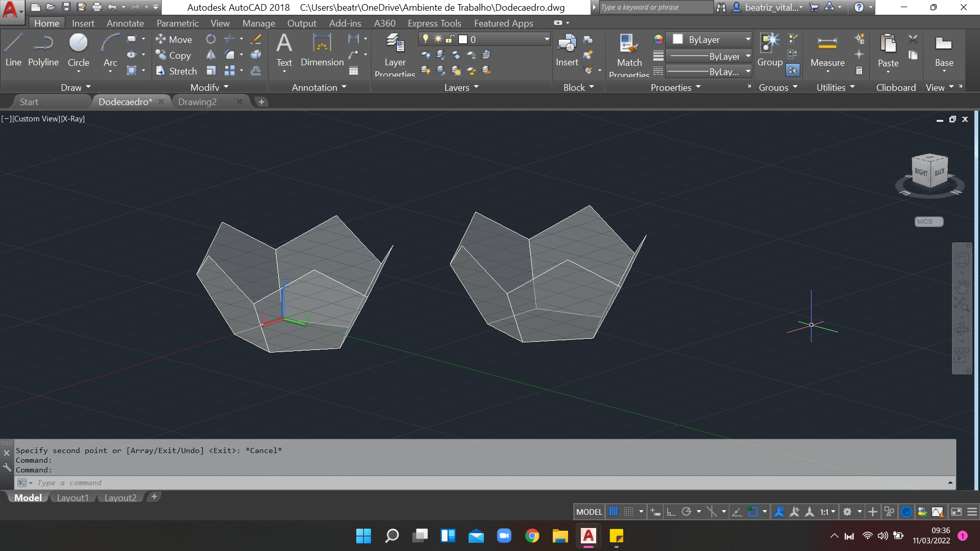980x551 pixels.
Task: Open the new drawing tab plus button
Action: pos(261,102)
